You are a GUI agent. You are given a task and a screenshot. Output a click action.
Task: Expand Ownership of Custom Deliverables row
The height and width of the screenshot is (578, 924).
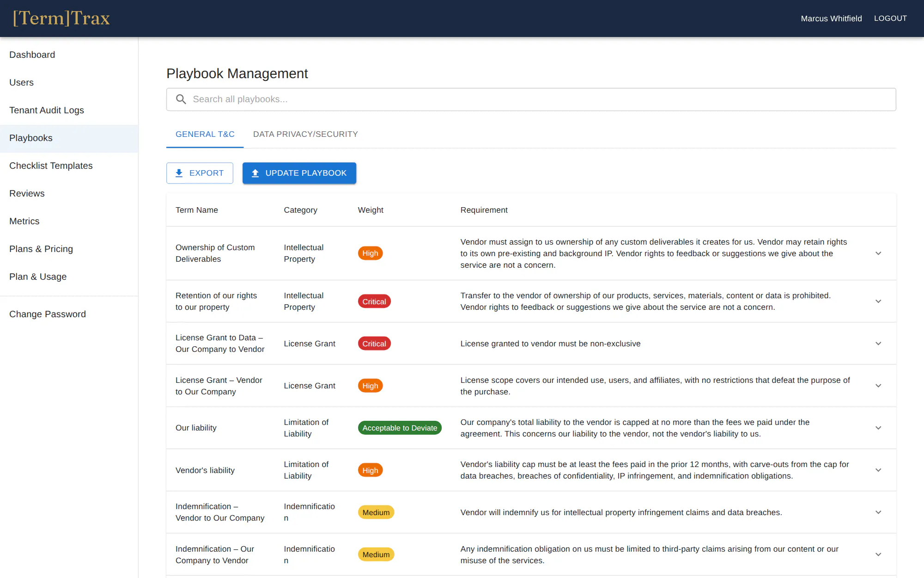(x=878, y=253)
